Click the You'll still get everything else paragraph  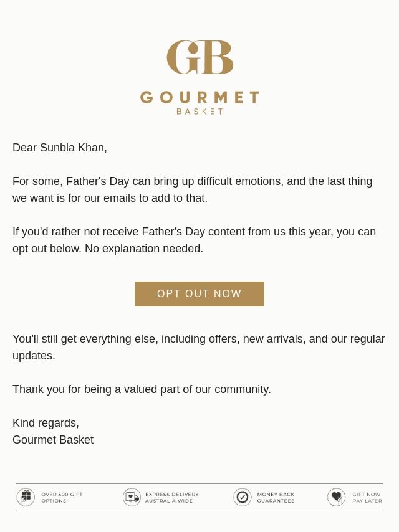(199, 347)
